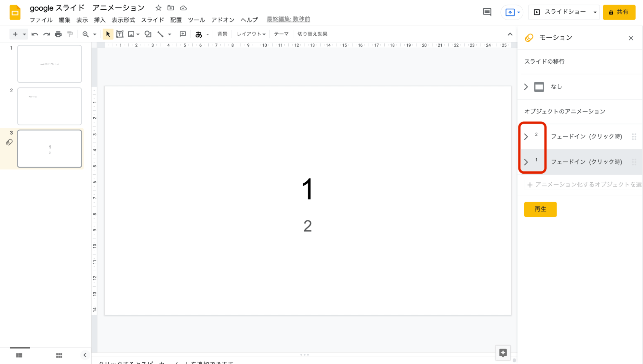This screenshot has height=364, width=643.
Task: Print the presentation
Action: pyautogui.click(x=58, y=34)
